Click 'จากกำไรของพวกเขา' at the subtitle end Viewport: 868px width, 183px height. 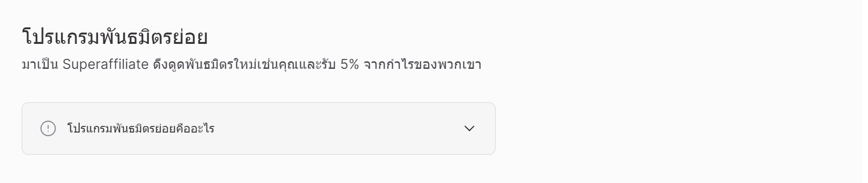(x=423, y=64)
